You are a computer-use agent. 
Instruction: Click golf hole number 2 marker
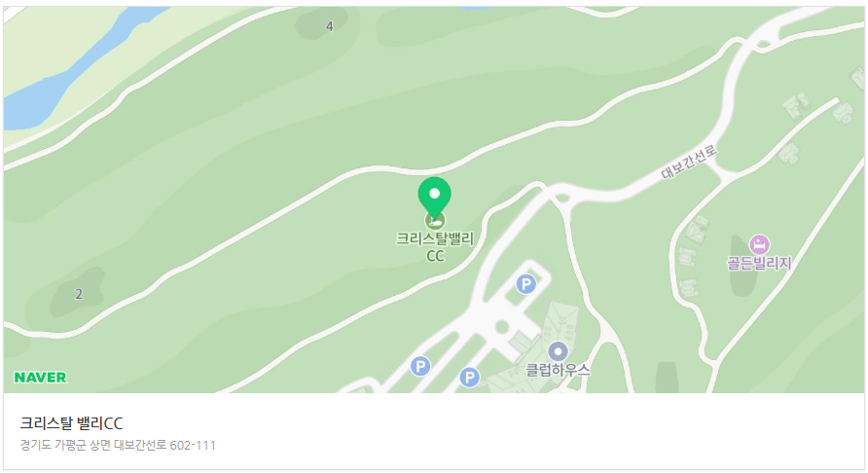(x=79, y=294)
